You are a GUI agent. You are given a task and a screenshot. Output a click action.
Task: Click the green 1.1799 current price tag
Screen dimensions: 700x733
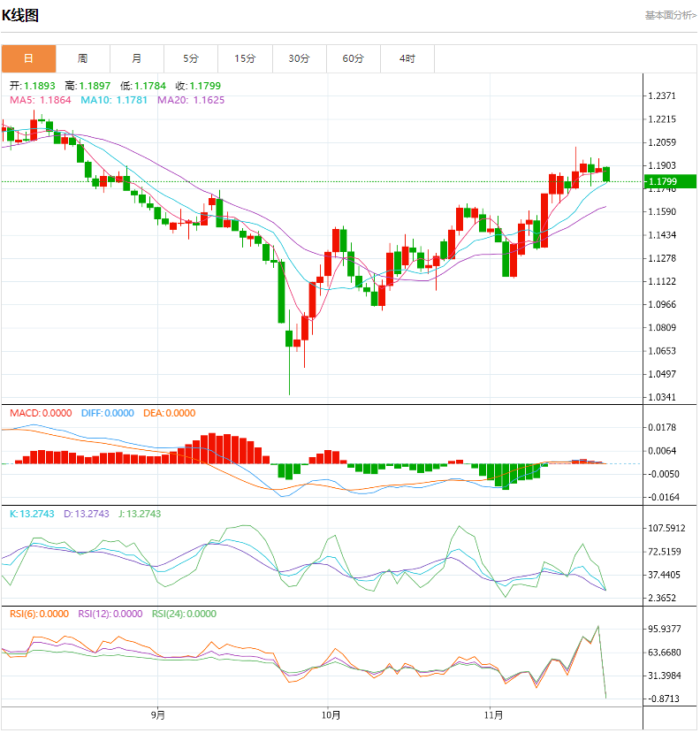tap(670, 181)
